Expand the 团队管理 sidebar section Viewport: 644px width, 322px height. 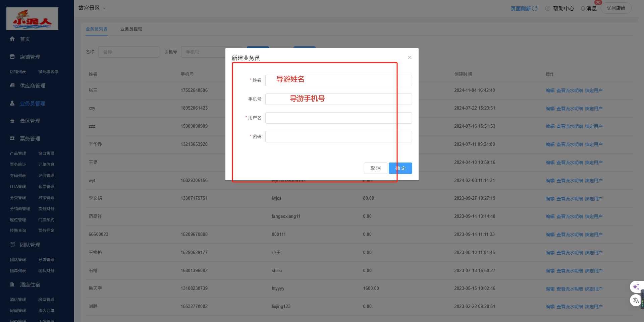pos(30,245)
